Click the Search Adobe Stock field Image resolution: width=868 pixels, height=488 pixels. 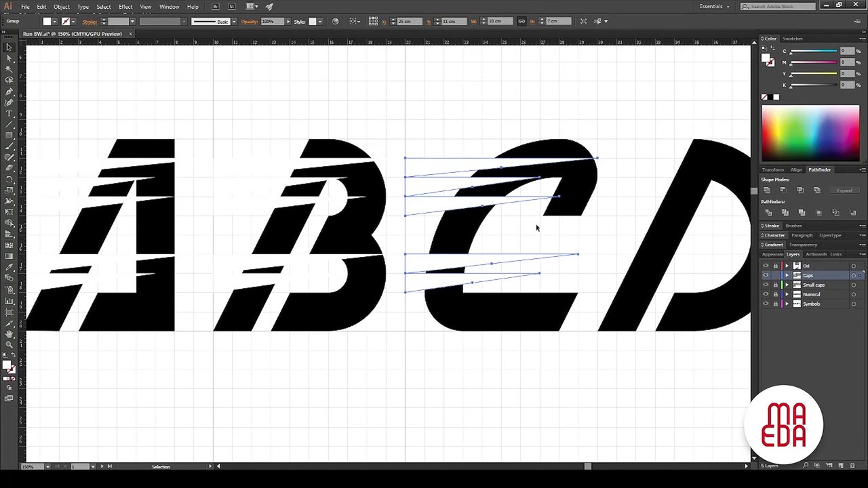point(778,7)
